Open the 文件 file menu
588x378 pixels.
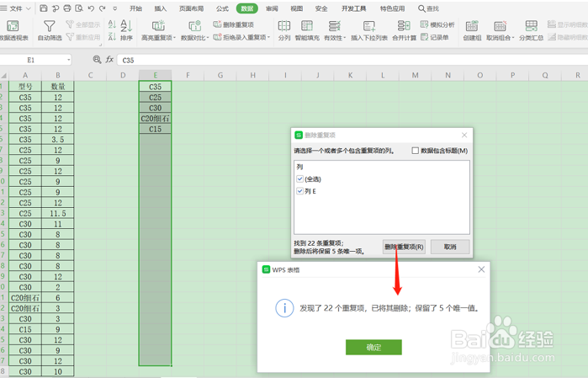16,8
